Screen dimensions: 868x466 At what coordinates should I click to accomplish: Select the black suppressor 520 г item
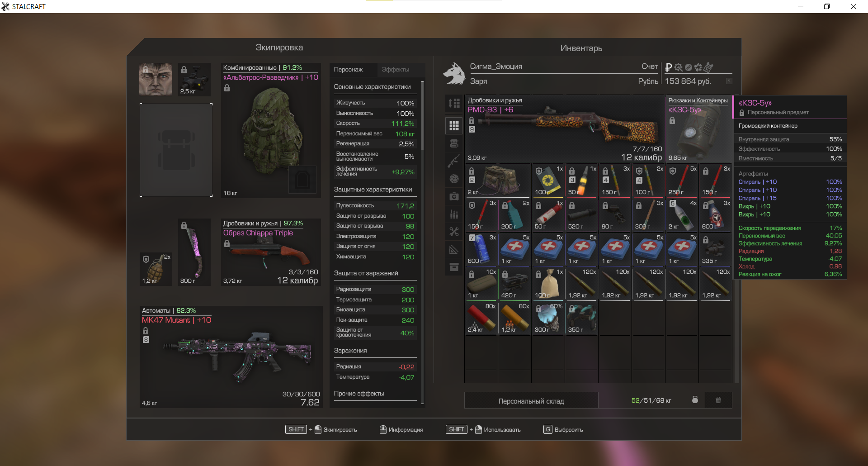581,215
